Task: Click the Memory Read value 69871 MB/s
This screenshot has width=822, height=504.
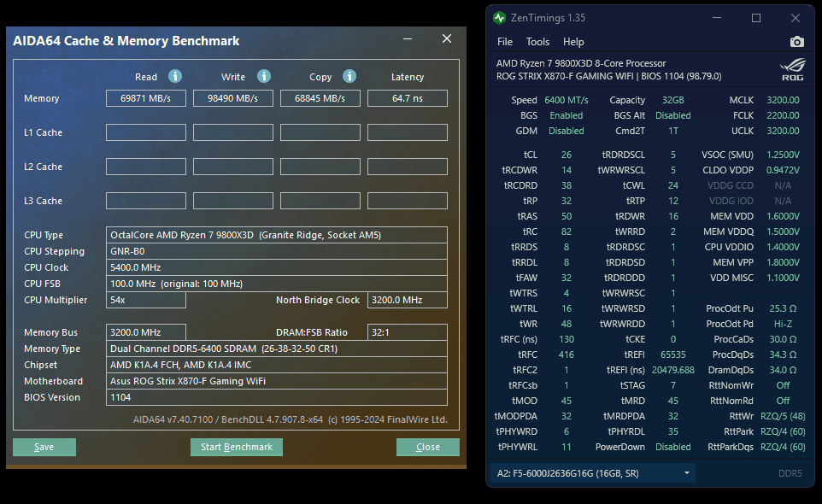Action: (146, 98)
